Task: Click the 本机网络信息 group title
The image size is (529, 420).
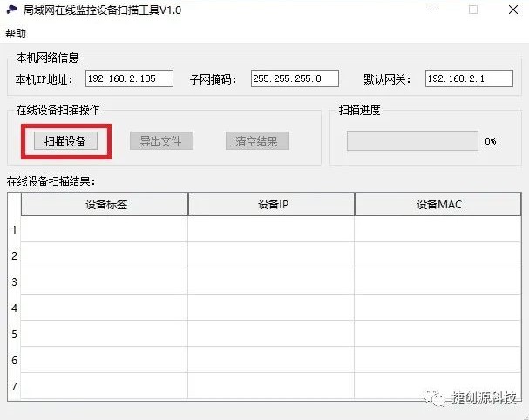Action: coord(47,58)
